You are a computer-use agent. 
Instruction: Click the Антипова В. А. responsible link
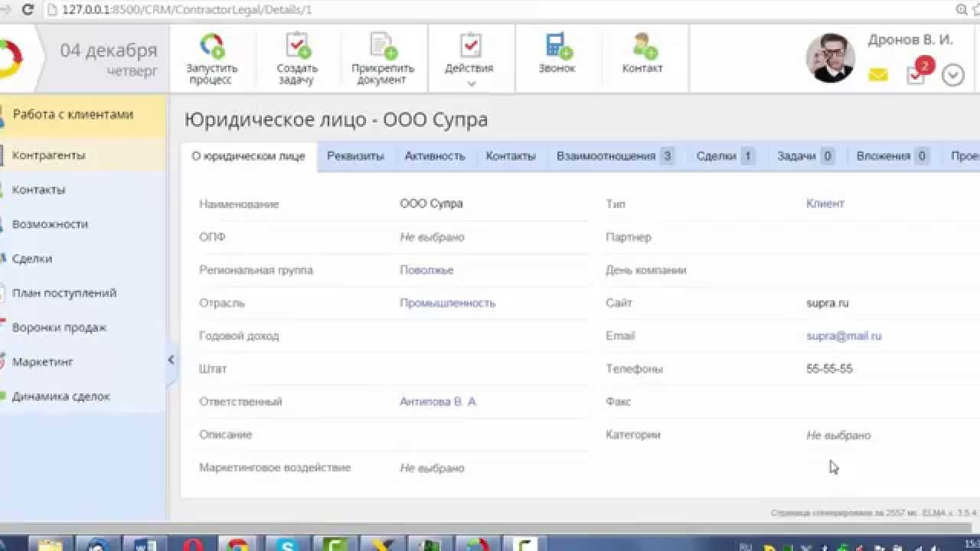click(x=439, y=402)
